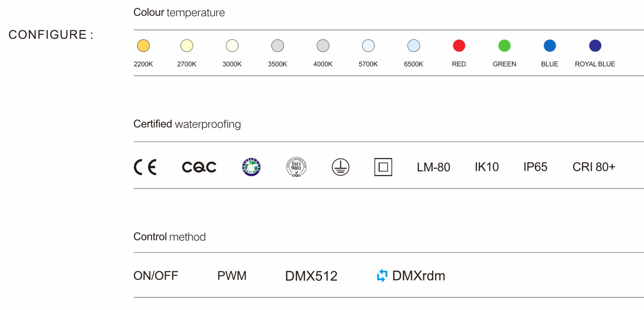Choose the RED colour circle

pos(459,46)
